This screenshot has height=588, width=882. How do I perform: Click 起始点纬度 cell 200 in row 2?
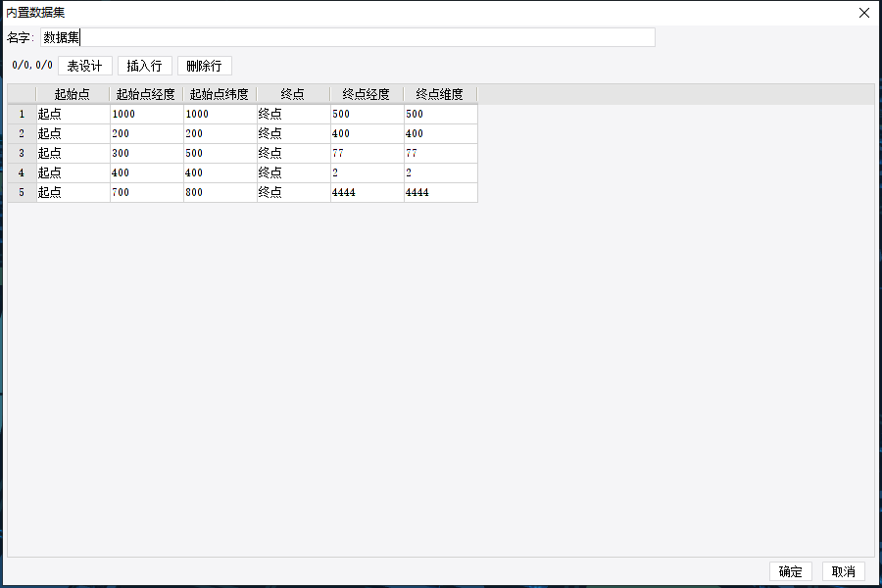220,134
